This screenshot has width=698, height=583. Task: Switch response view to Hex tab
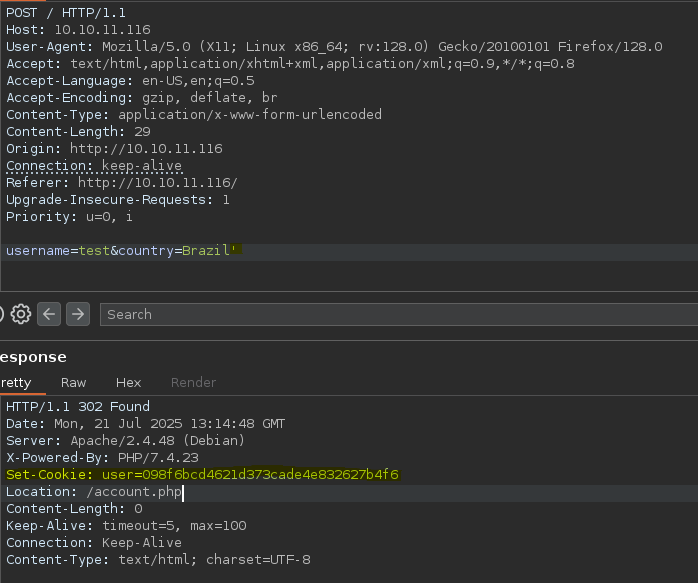pyautogui.click(x=128, y=383)
